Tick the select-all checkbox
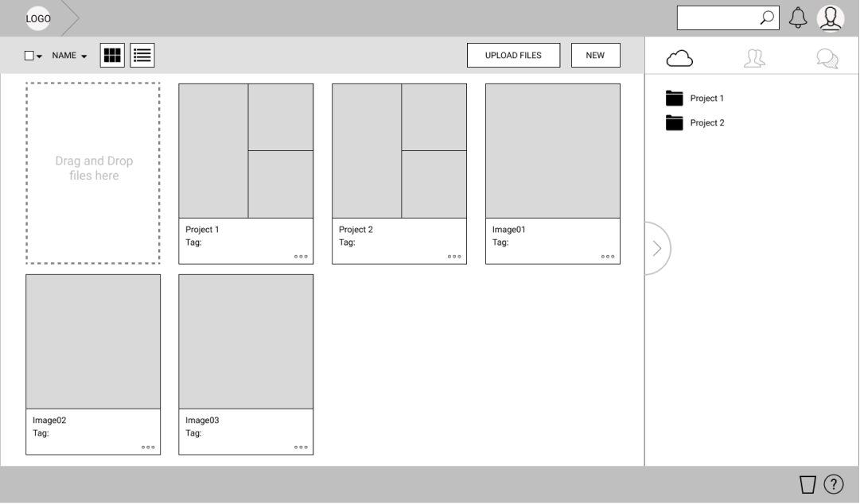Screen dimensions: 860x504 click(x=29, y=56)
